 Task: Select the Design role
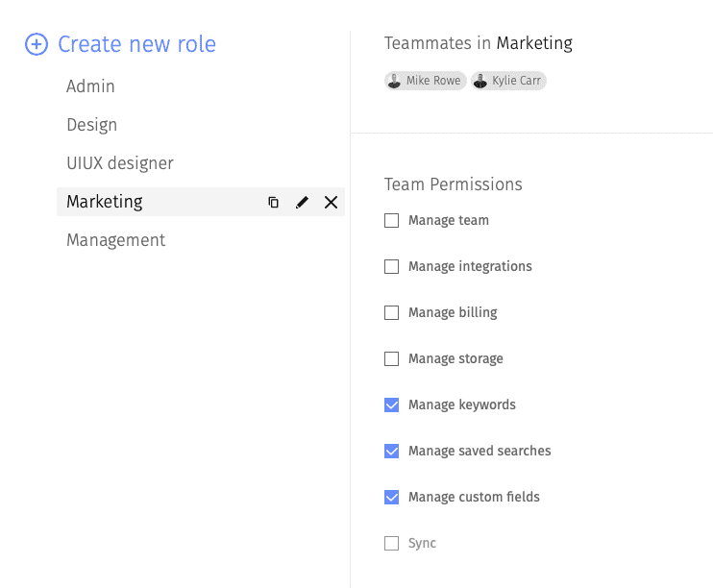pyautogui.click(x=92, y=125)
